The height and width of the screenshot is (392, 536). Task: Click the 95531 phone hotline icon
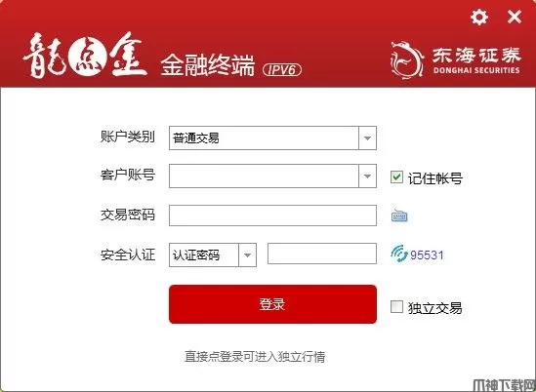click(x=399, y=255)
